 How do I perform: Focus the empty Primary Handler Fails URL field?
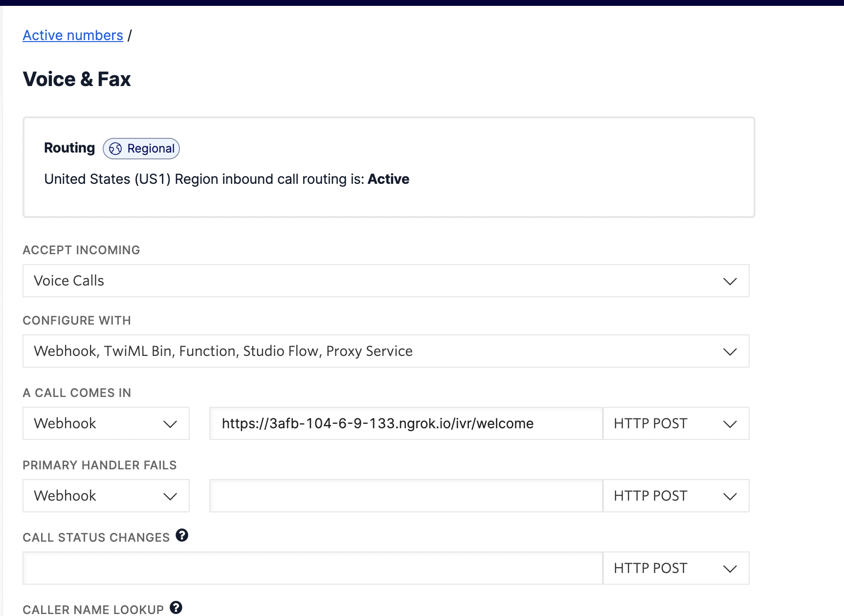click(x=405, y=496)
